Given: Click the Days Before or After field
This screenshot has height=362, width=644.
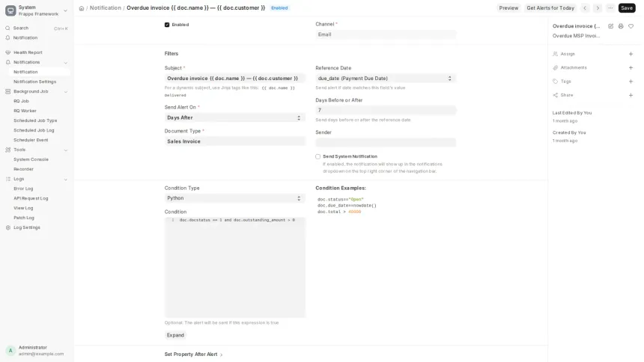Looking at the screenshot, I should click(386, 111).
